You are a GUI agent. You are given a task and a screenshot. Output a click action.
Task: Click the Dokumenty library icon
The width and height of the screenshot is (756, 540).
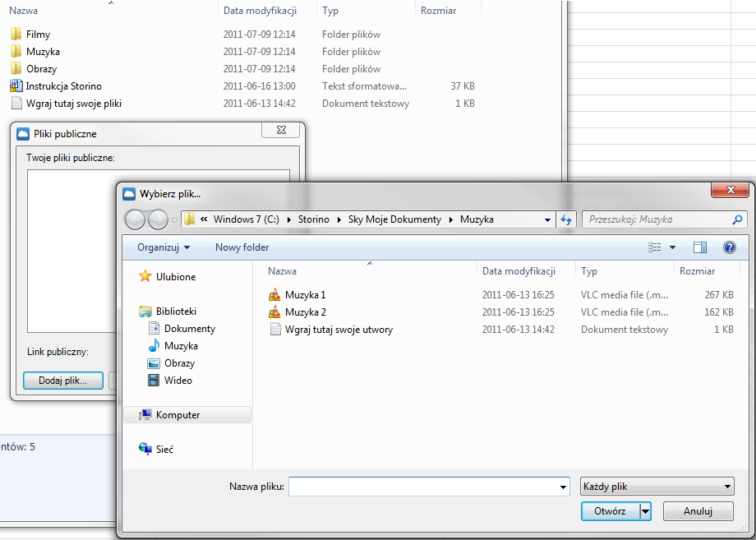click(x=154, y=328)
